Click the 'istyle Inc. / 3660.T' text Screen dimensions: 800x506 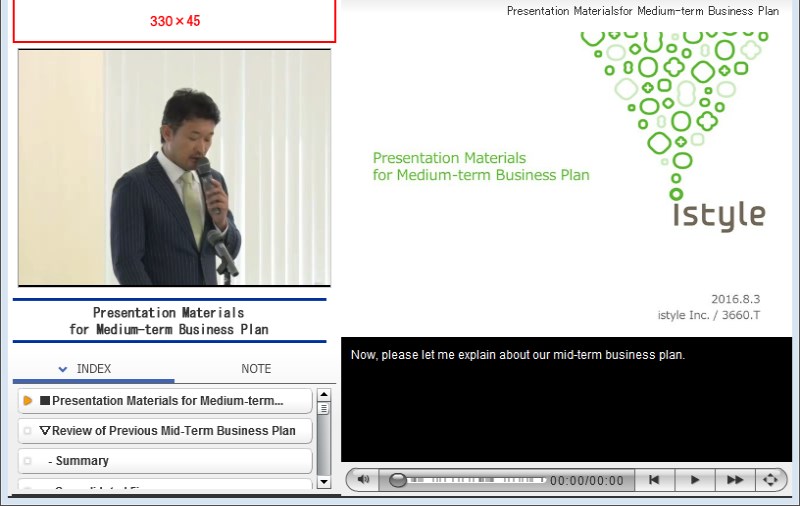click(x=709, y=315)
